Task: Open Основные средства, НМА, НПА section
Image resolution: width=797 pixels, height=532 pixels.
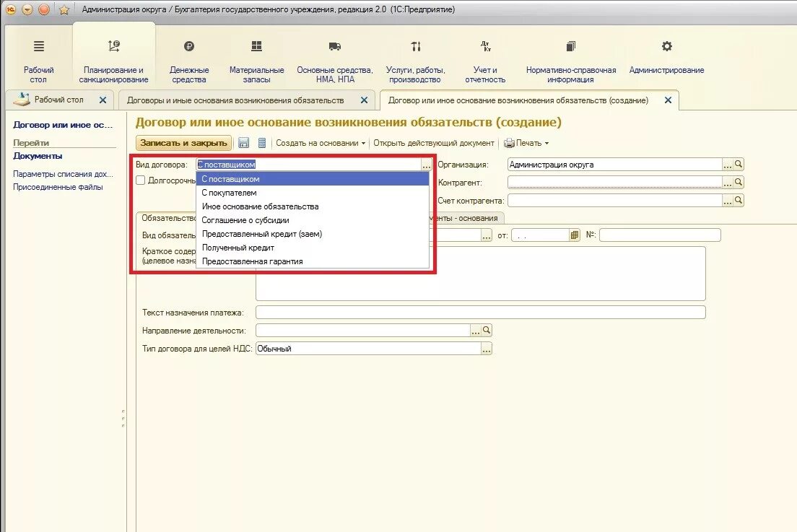Action: pyautogui.click(x=335, y=61)
